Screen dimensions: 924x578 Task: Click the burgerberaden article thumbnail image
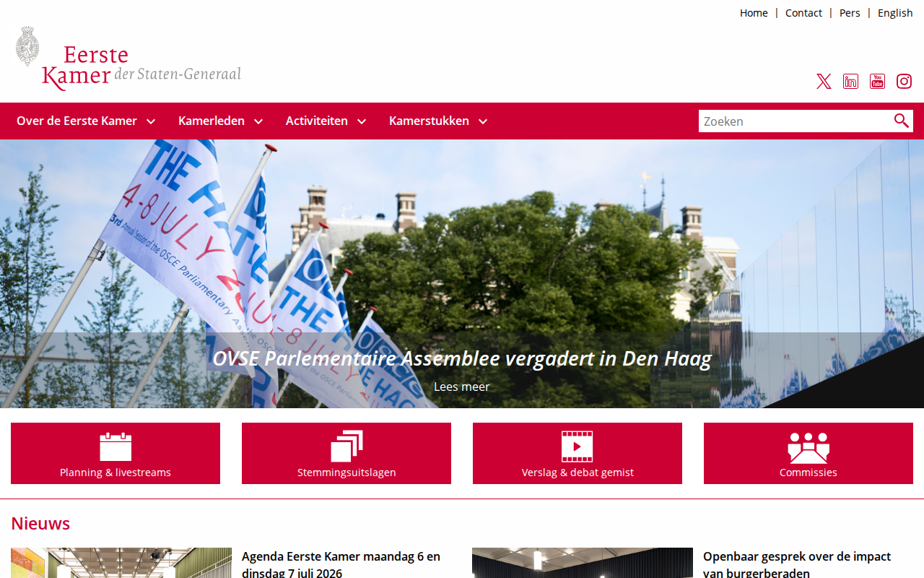pos(583,563)
